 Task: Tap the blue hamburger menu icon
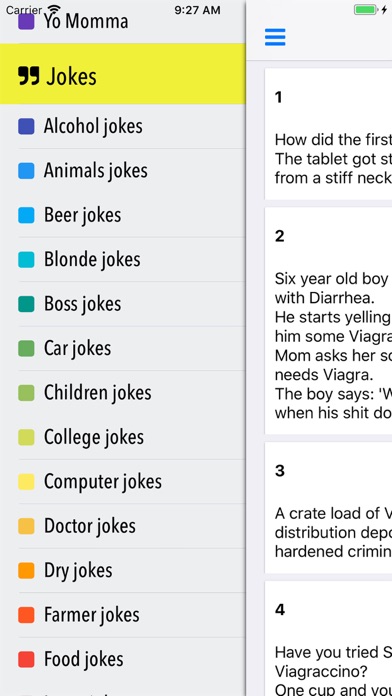pos(275,37)
